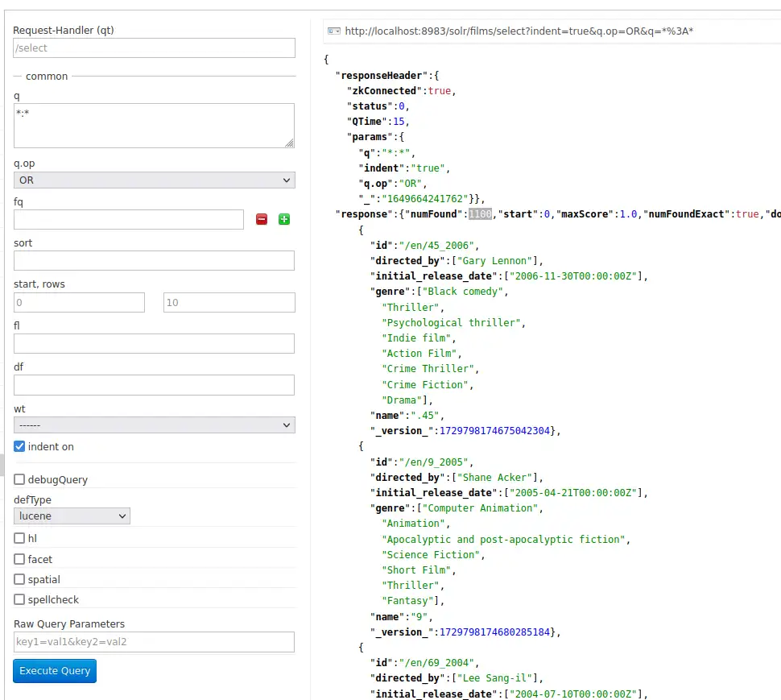Click the id value "/en/69_2004"
This screenshot has width=781, height=700.
pos(436,663)
